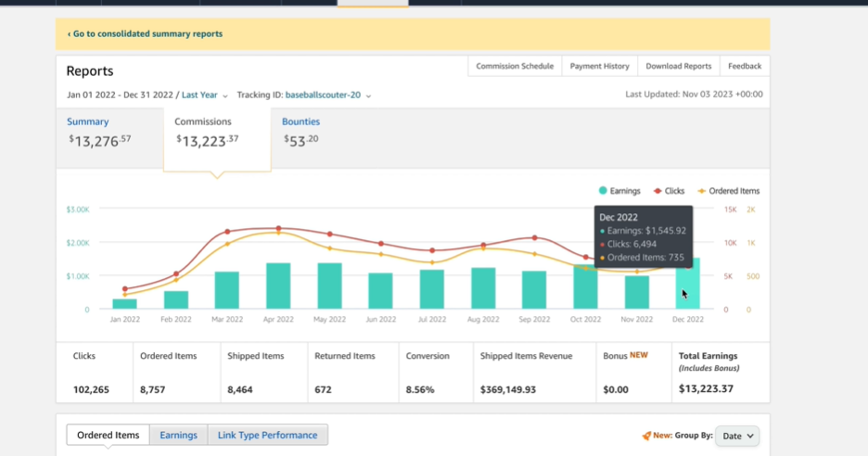Expand the Tracking ID chevron arrow

369,95
